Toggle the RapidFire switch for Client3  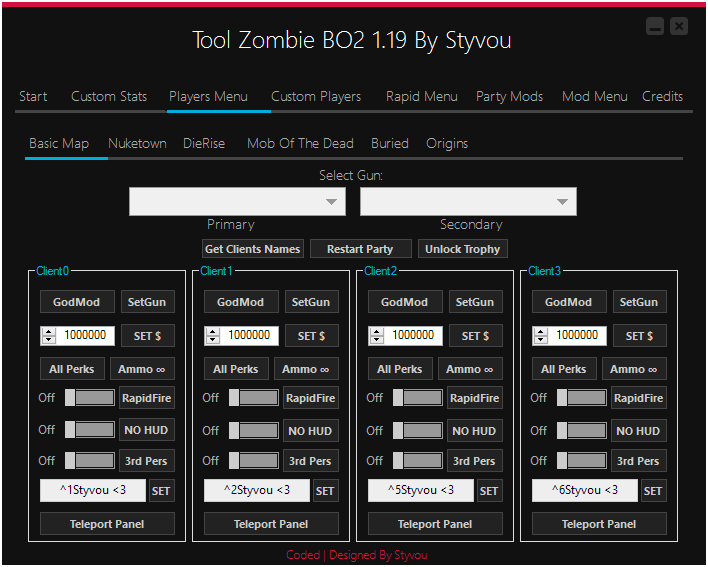coord(582,398)
